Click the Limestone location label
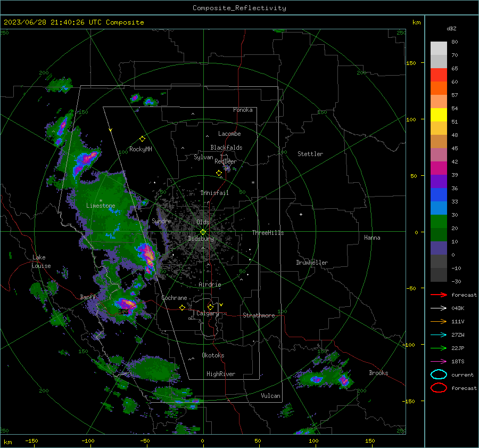Viewport: 479px width, 448px height. point(101,206)
